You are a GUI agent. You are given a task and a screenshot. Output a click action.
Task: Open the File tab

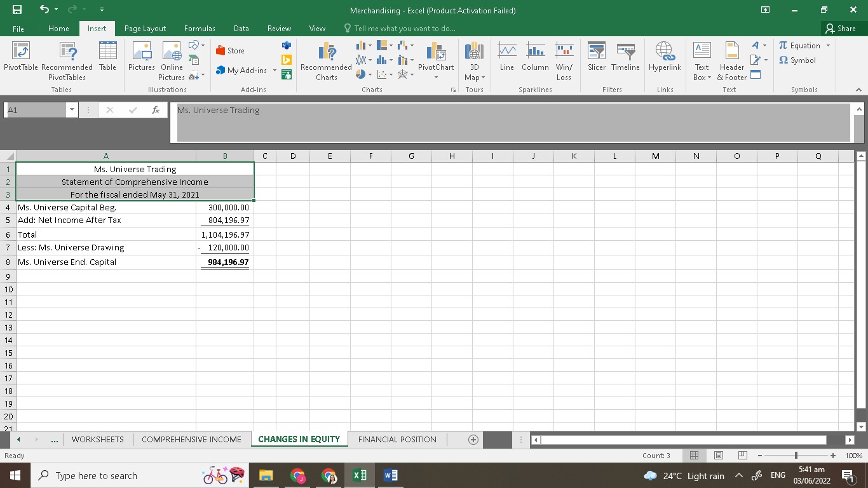tap(18, 29)
